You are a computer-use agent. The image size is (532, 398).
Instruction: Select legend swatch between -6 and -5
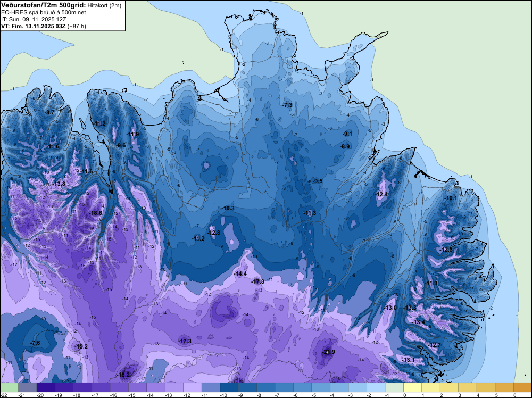click(x=302, y=387)
